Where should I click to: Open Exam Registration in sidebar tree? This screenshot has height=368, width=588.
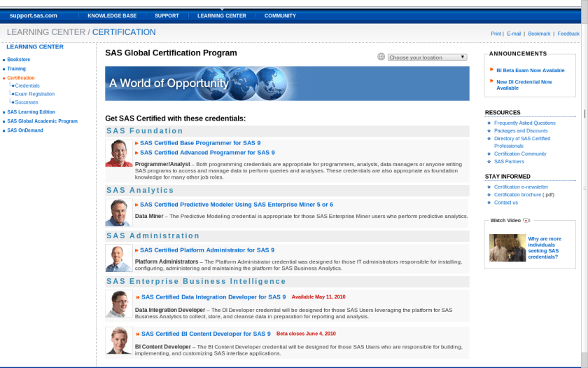click(34, 94)
